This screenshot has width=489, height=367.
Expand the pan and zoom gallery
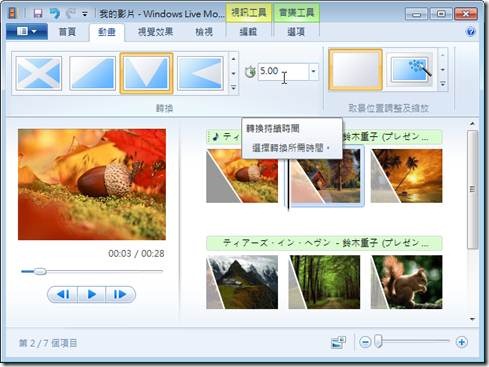443,84
